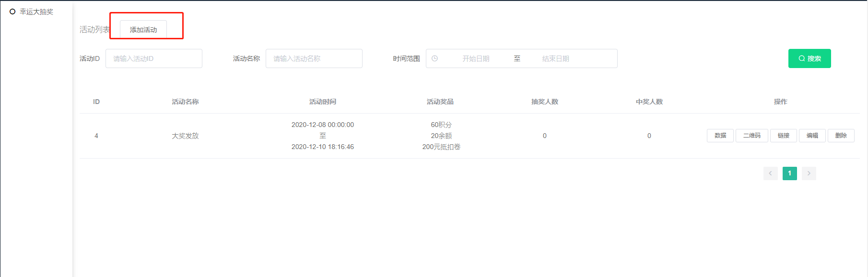Click the ID column header
Image resolution: width=868 pixels, height=277 pixels.
click(x=96, y=102)
